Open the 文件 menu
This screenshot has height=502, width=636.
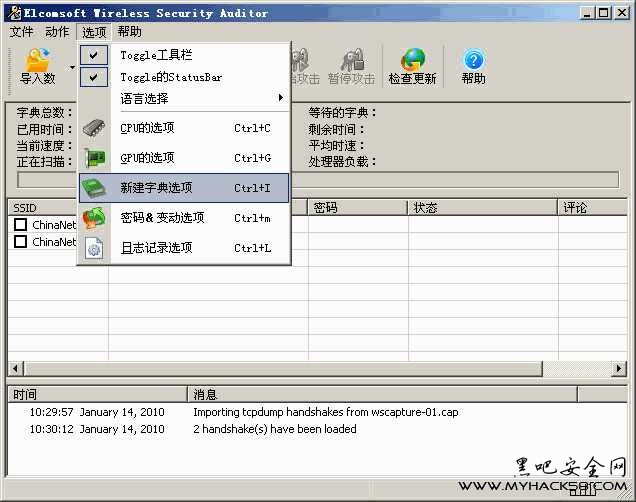[x=22, y=32]
